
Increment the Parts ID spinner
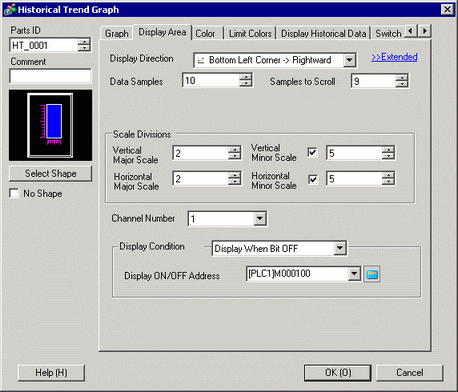(x=84, y=42)
